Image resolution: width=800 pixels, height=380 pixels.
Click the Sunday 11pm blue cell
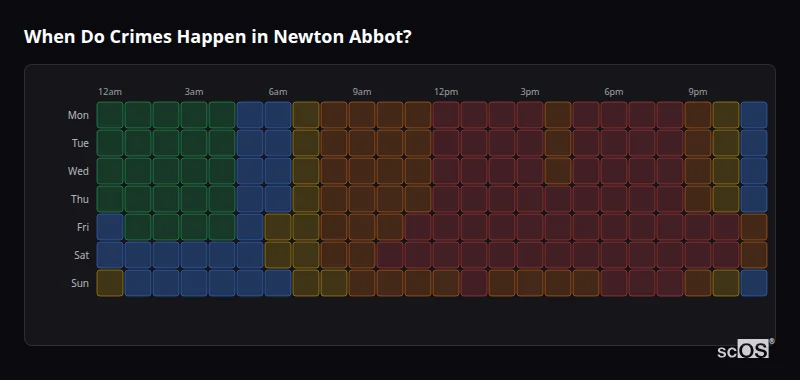click(x=754, y=283)
